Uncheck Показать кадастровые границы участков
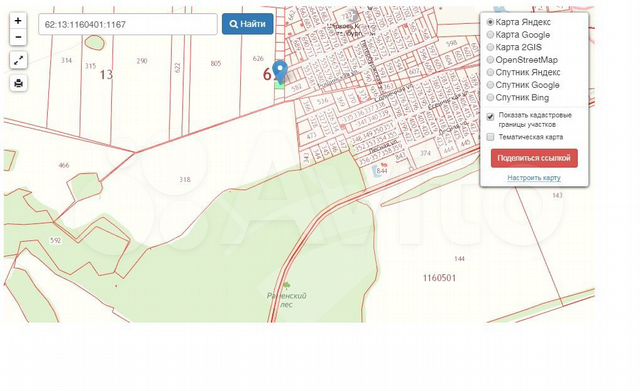640x391 pixels. (490, 117)
